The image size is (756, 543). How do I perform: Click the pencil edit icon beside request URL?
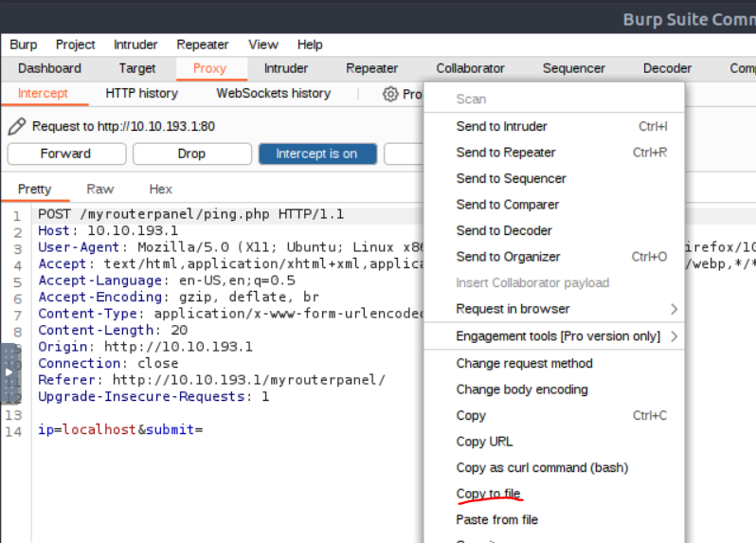[16, 126]
